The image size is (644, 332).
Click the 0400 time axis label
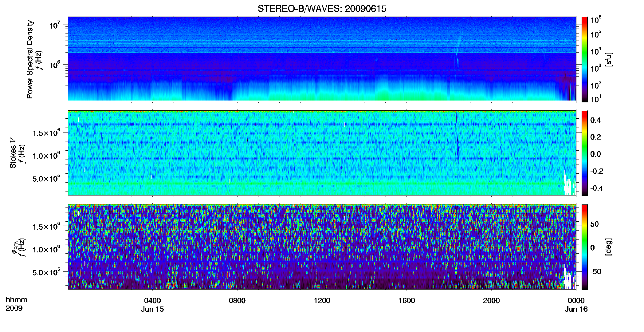point(152,300)
